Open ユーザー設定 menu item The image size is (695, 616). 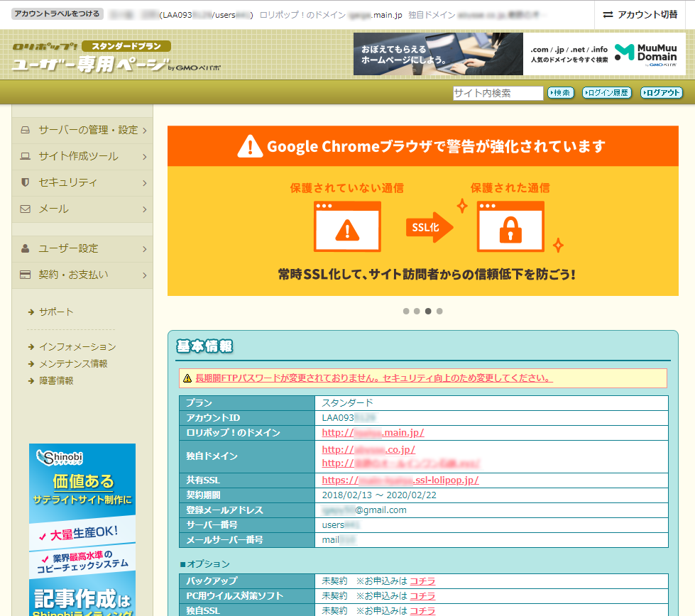82,248
